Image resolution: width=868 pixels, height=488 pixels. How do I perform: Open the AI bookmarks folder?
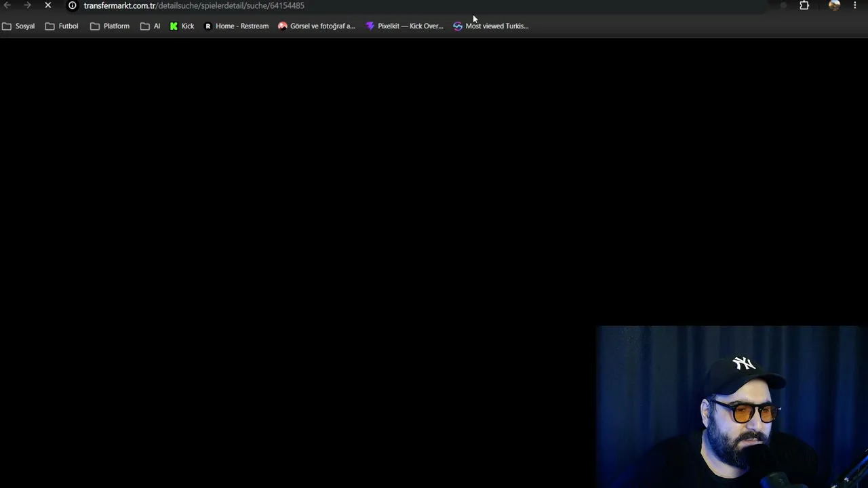click(151, 26)
